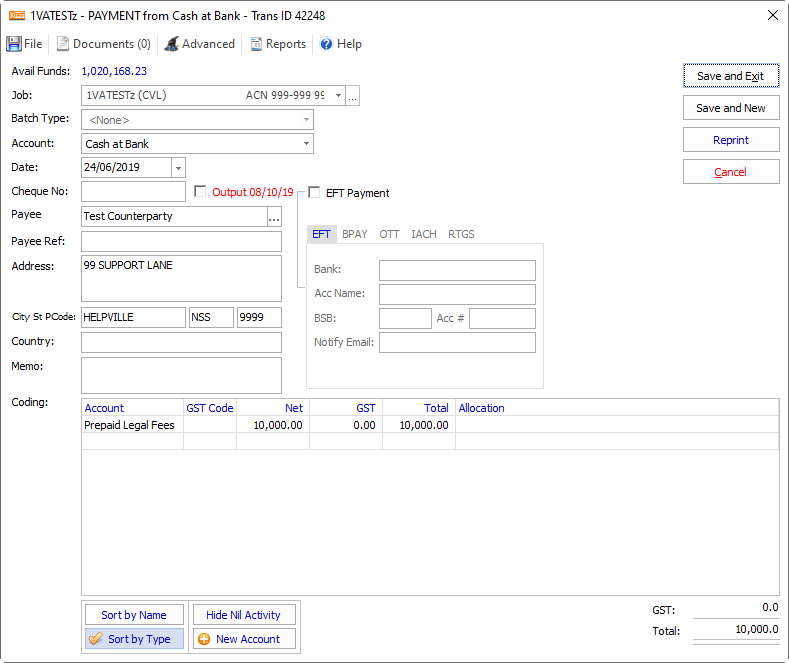789x663 pixels.
Task: Browse jobs with the Job ellipsis button
Action: pyautogui.click(x=352, y=96)
